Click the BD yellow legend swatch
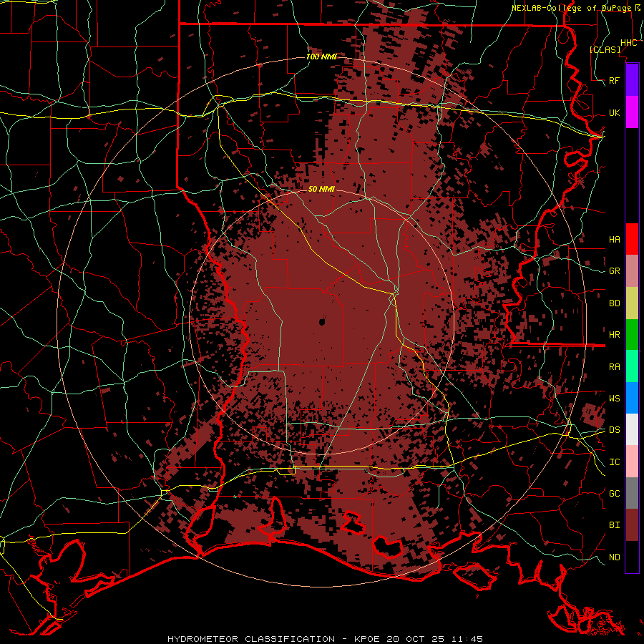644x644 pixels. point(632,303)
